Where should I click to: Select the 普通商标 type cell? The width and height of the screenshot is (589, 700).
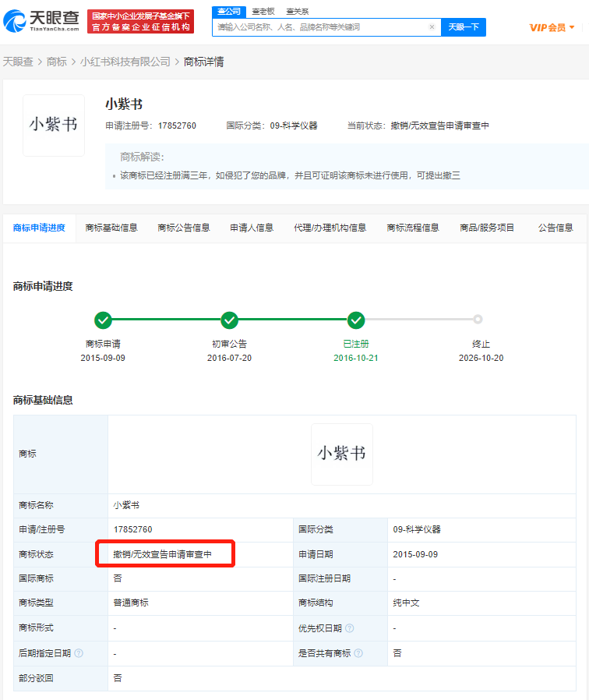coord(200,603)
